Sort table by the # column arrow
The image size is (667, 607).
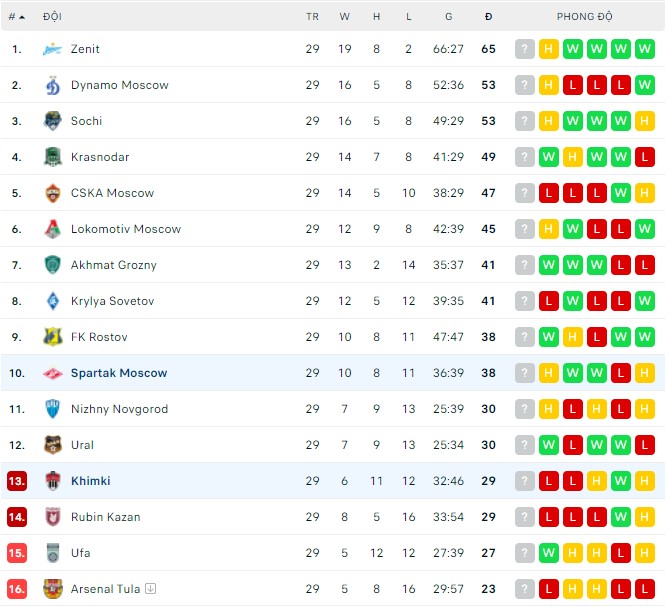click(23, 17)
